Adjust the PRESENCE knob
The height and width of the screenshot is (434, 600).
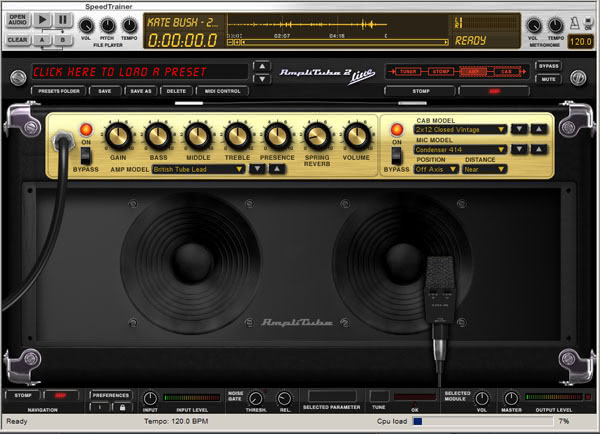point(277,137)
